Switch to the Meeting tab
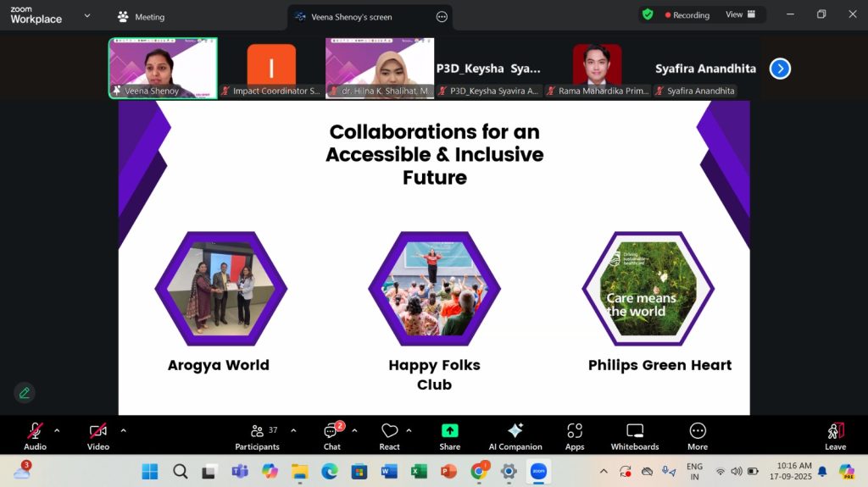The width and height of the screenshot is (868, 487). click(x=141, y=17)
